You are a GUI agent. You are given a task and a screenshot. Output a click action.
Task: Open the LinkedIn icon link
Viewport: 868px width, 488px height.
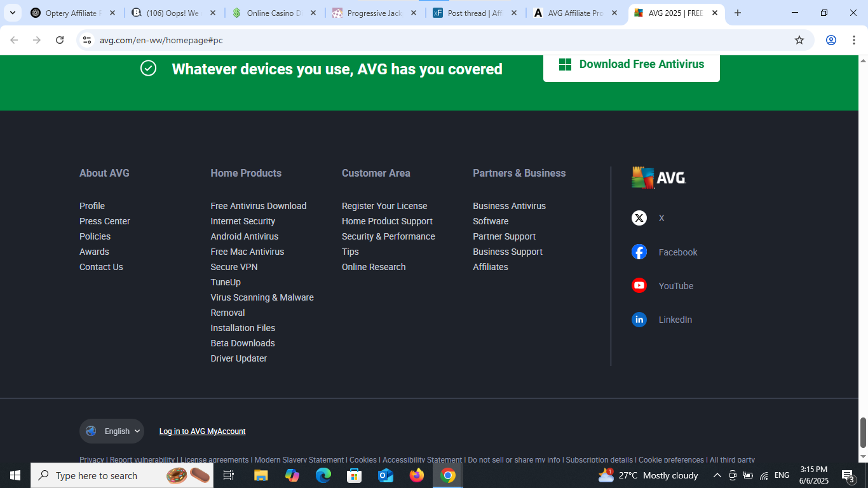(639, 320)
